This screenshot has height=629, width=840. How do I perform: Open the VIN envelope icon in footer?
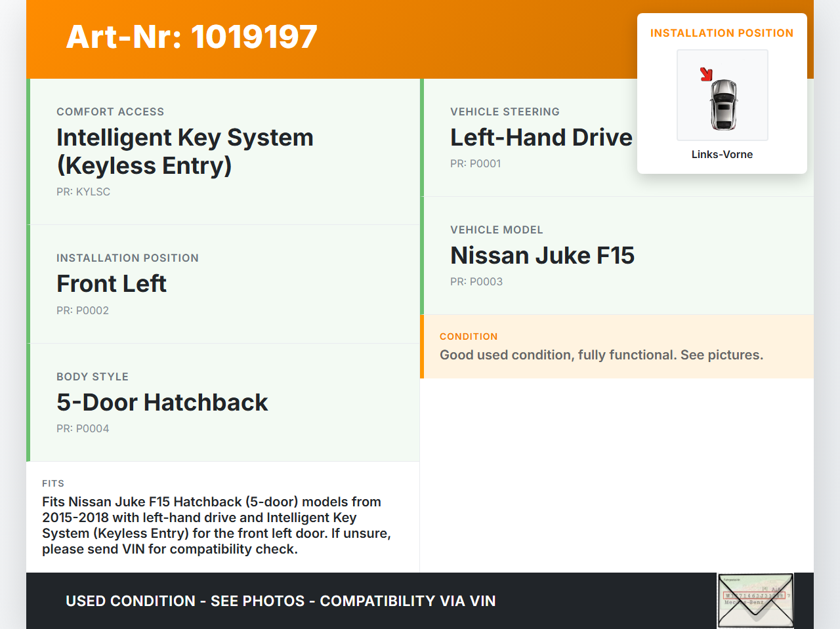(755, 601)
